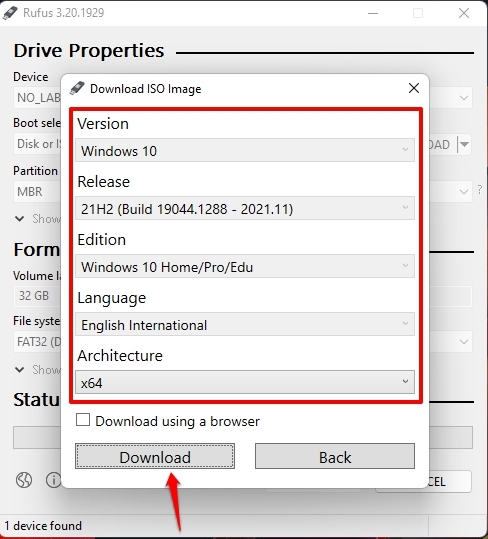
Task: Click the Back button
Action: [x=335, y=456]
